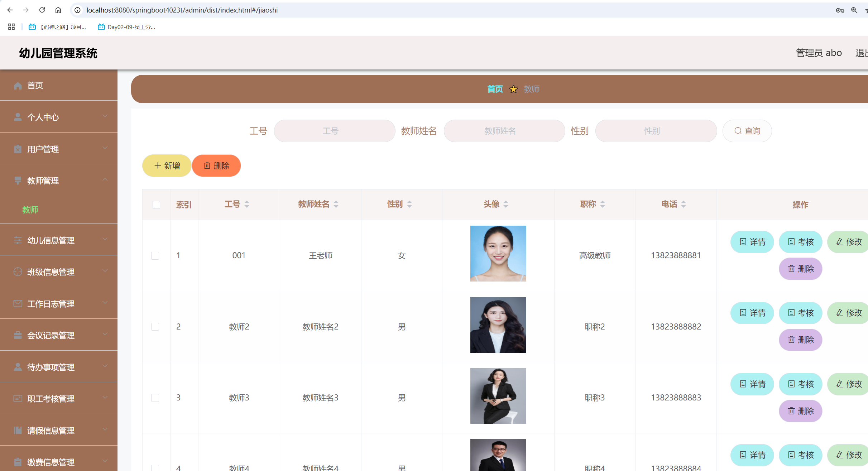Select the 教师 submenu item

tap(30, 210)
